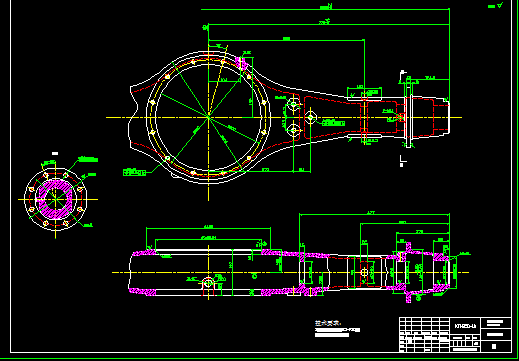Click the center of the large circular housing
The height and width of the screenshot is (361, 519).
tap(208, 117)
